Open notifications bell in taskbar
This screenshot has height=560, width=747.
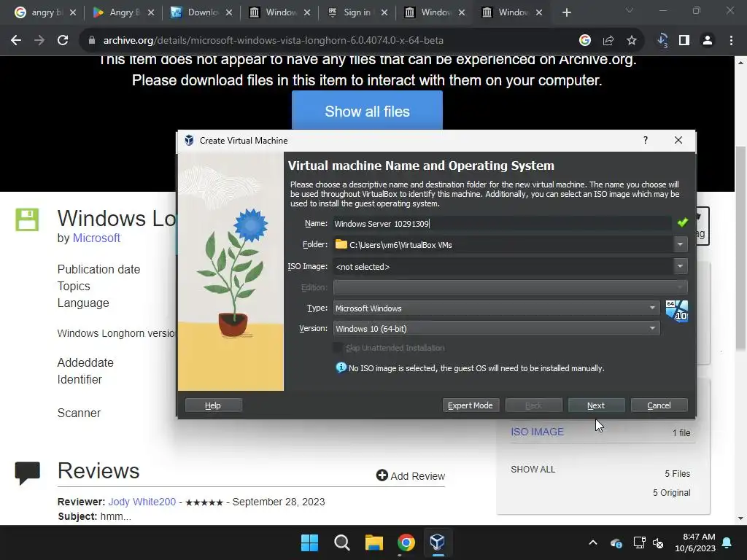tap(727, 542)
